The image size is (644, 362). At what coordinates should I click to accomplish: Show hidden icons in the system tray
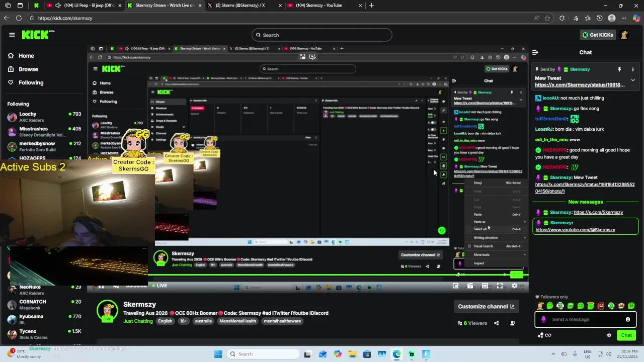tap(553, 354)
